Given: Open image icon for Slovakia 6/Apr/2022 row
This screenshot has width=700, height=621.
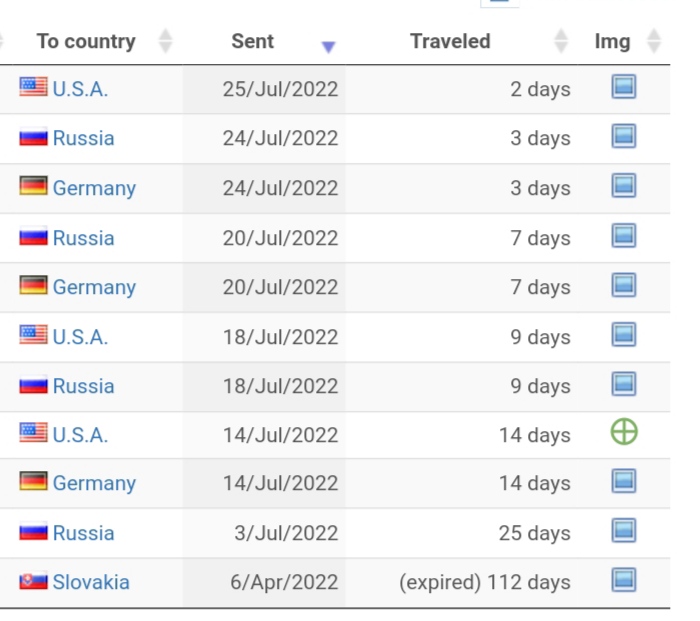Looking at the screenshot, I should [x=624, y=580].
